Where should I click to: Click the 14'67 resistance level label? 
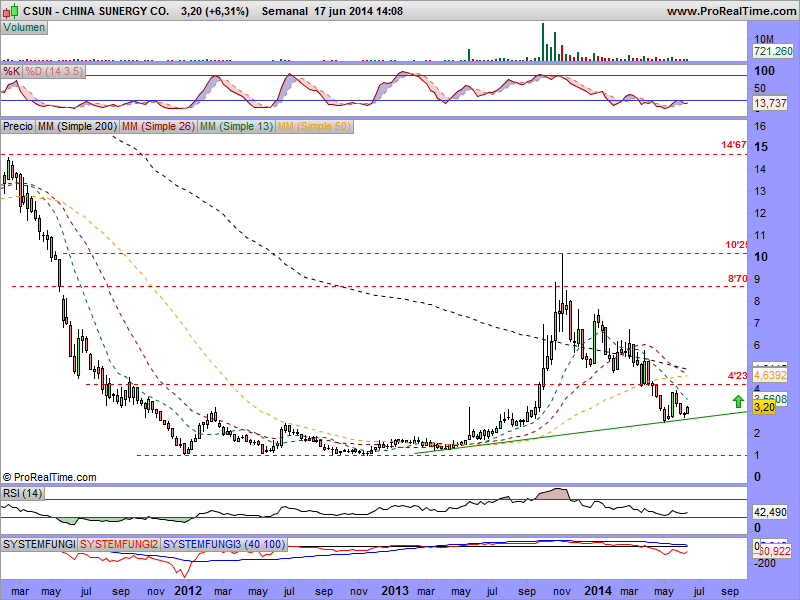(x=734, y=145)
